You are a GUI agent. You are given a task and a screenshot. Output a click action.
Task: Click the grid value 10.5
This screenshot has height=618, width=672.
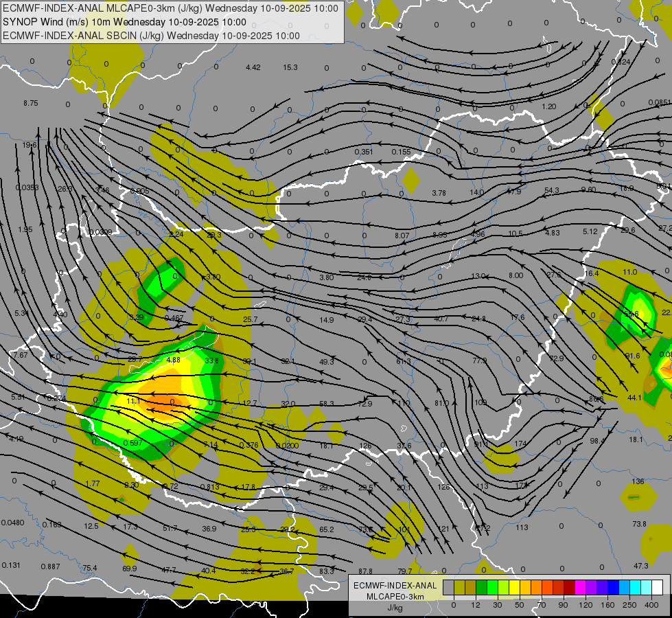515,233
